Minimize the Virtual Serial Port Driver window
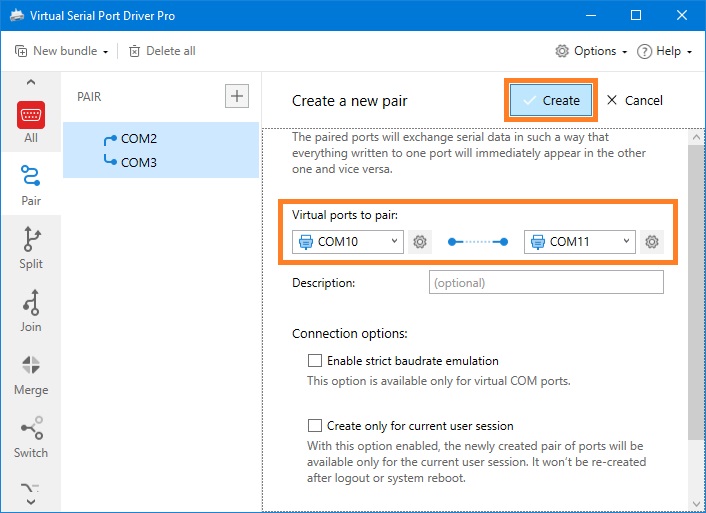The width and height of the screenshot is (706, 513). pyautogui.click(x=591, y=15)
